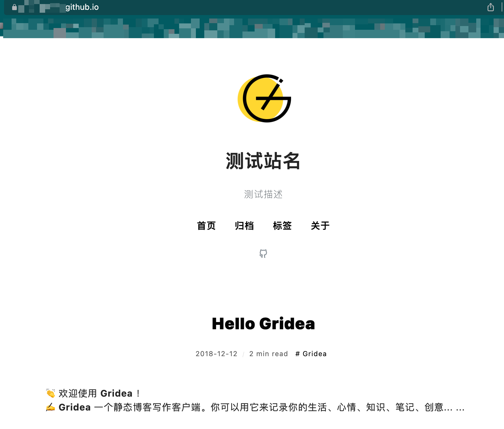This screenshot has height=429, width=504.
Task: Click the site title 测试站名
Action: (x=263, y=161)
